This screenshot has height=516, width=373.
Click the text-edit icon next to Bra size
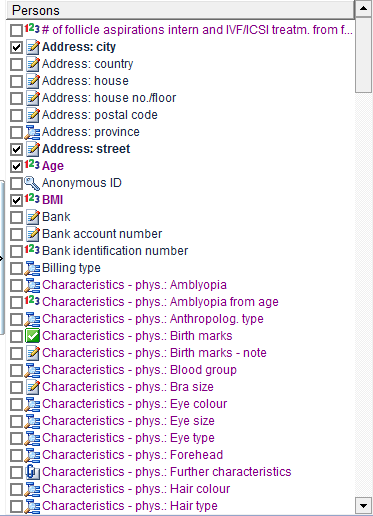click(x=32, y=387)
